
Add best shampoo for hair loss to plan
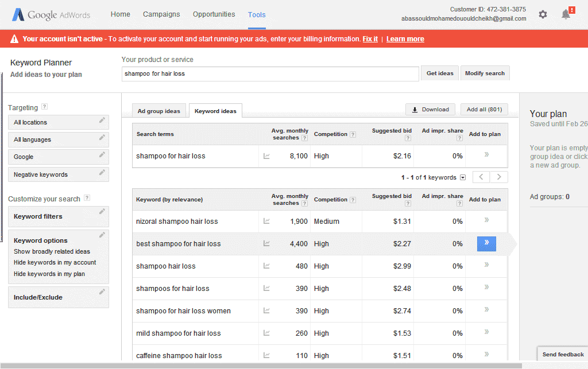tap(486, 244)
